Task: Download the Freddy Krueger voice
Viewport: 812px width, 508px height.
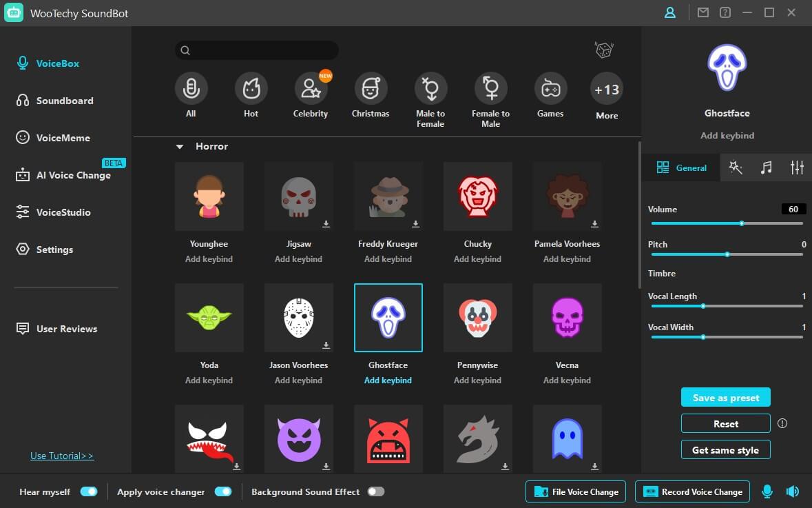Action: (416, 224)
